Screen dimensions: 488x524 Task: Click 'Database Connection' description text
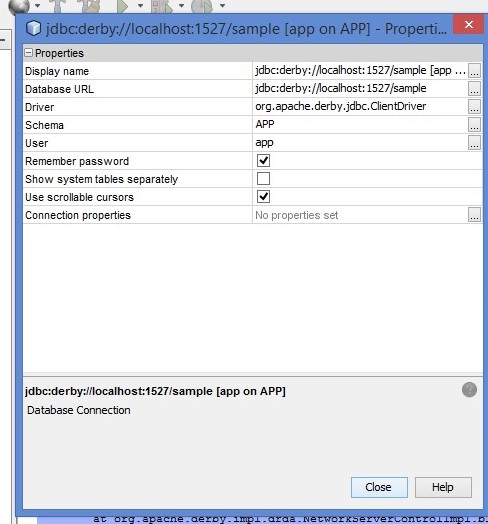point(79,410)
